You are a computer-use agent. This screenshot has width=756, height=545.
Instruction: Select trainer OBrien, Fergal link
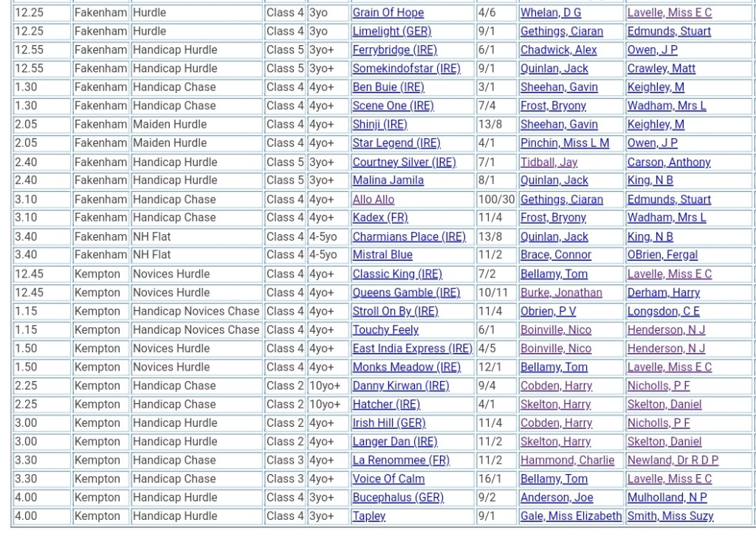[x=662, y=255]
